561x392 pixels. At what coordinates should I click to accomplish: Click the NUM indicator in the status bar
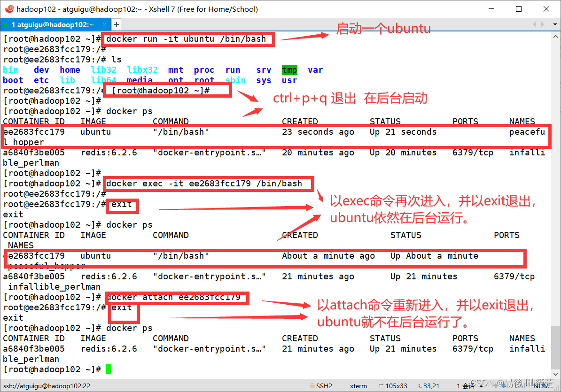pos(541,386)
